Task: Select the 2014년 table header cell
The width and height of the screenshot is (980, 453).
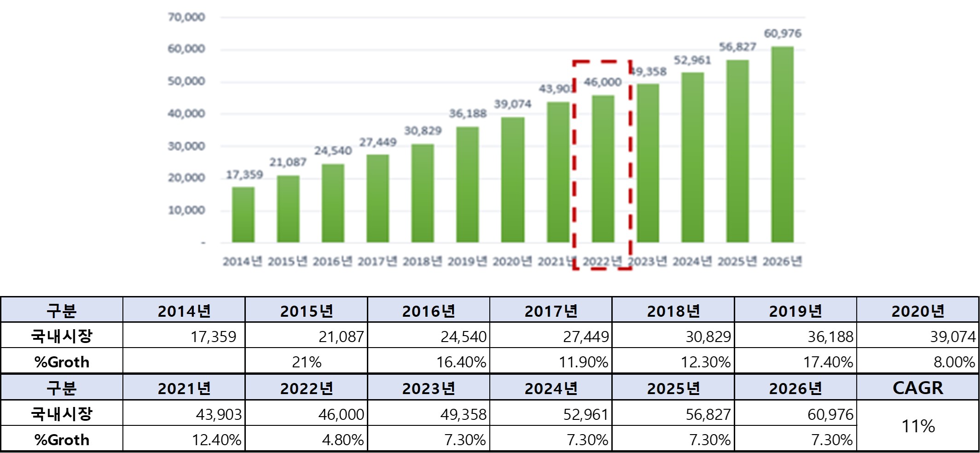Action: 184,310
